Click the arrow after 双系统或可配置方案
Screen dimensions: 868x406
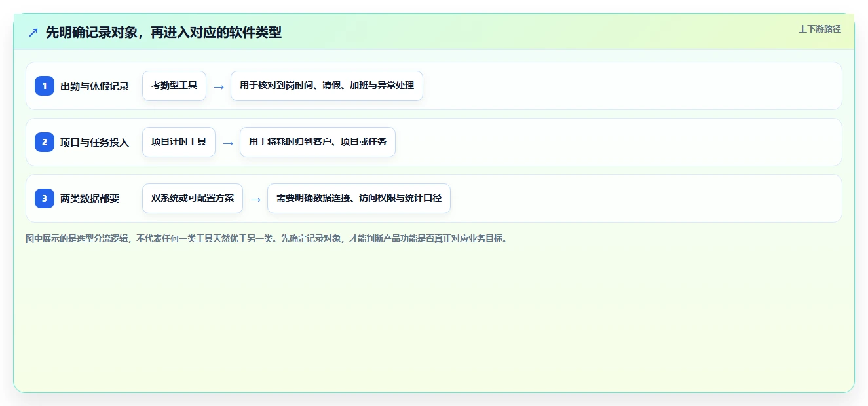click(x=255, y=199)
